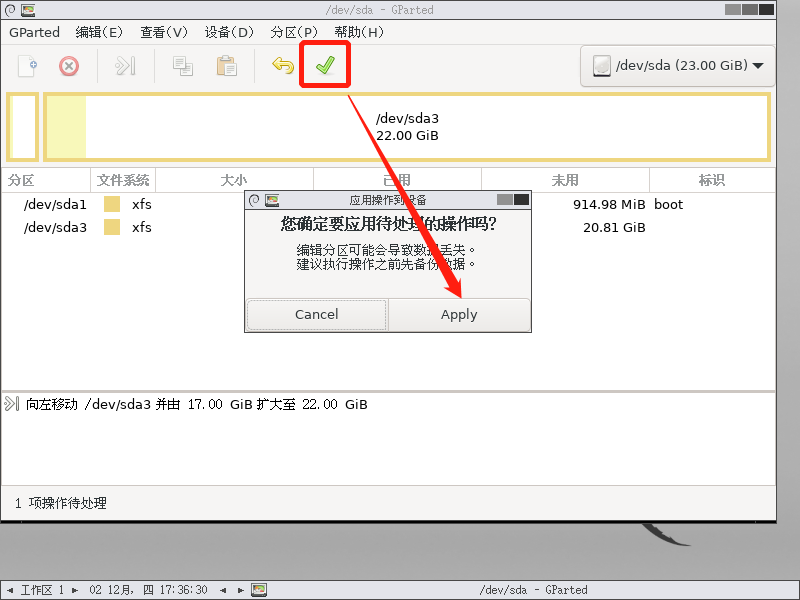Apply all operations with the green checkmark
800x600 pixels.
pos(325,66)
